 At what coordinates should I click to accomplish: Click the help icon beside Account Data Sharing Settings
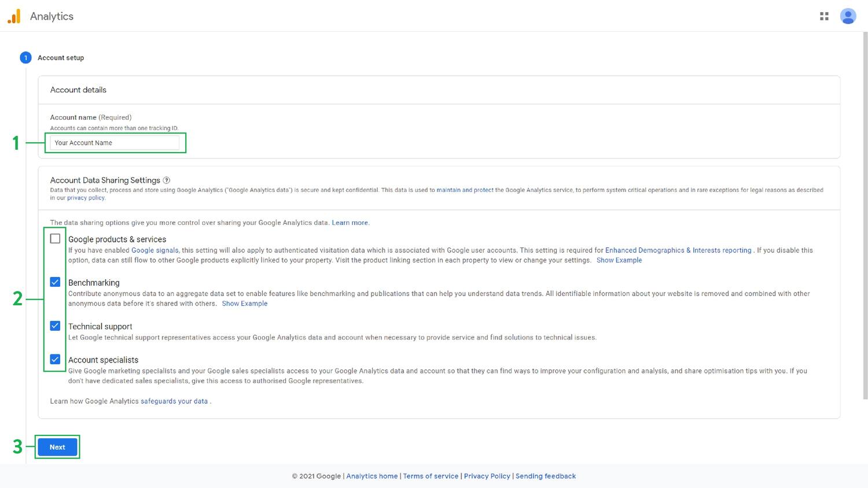(x=167, y=180)
